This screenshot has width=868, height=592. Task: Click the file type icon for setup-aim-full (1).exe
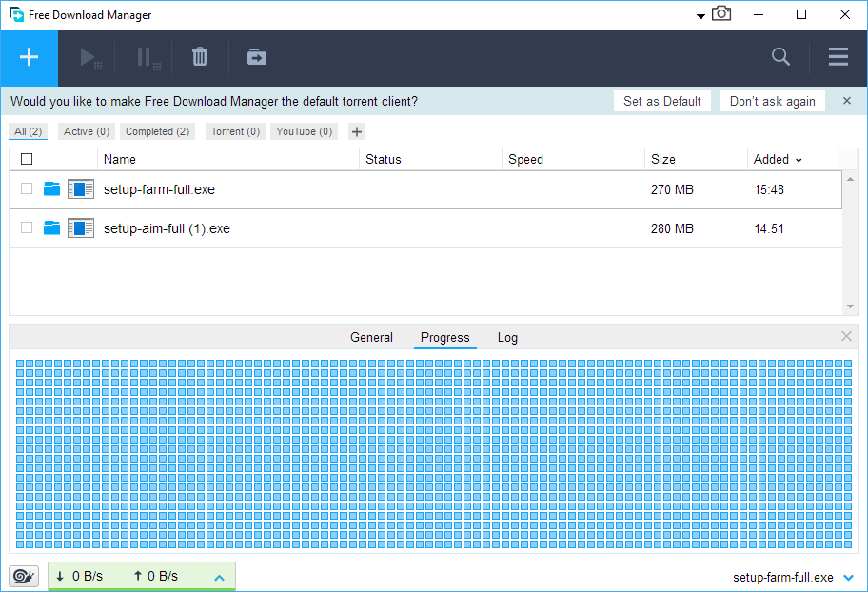[x=81, y=227]
